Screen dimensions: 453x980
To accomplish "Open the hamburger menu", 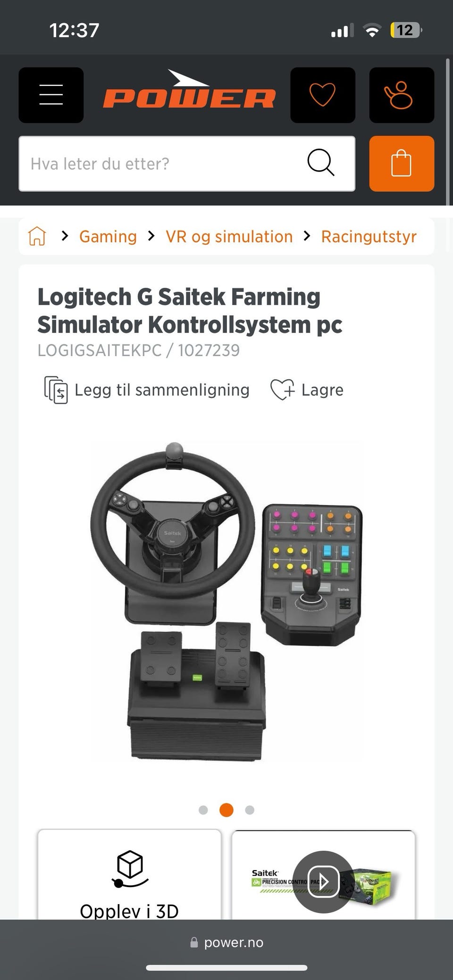I will coord(51,95).
